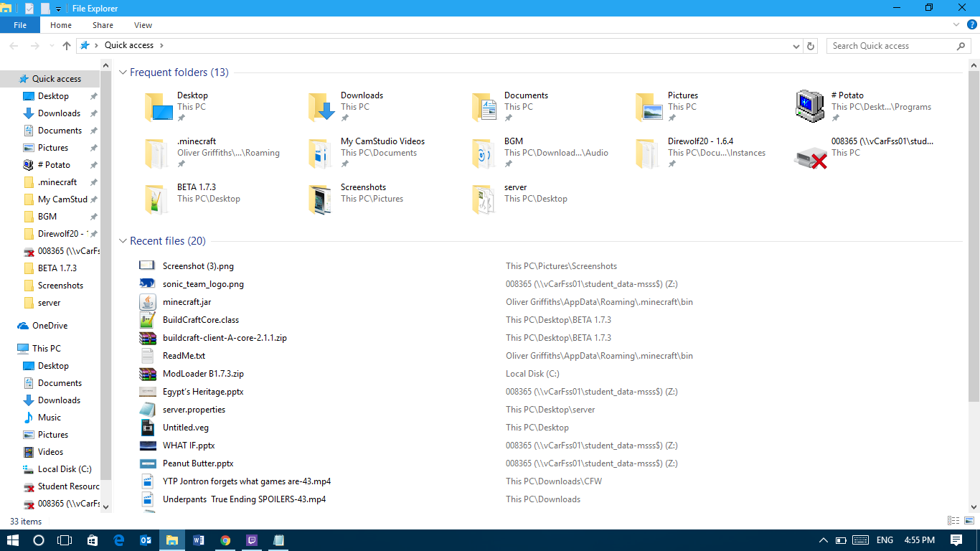Navigate up one level using the Up arrow
This screenshot has width=980, height=551.
(66, 45)
